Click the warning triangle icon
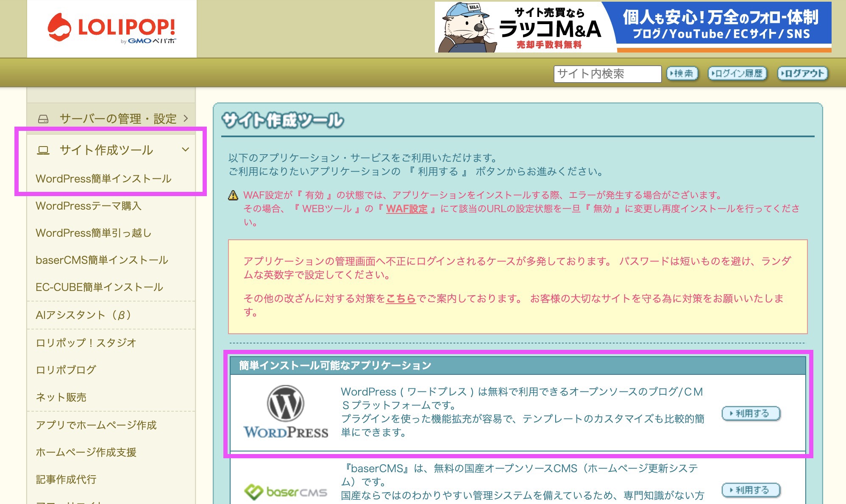 (x=233, y=195)
